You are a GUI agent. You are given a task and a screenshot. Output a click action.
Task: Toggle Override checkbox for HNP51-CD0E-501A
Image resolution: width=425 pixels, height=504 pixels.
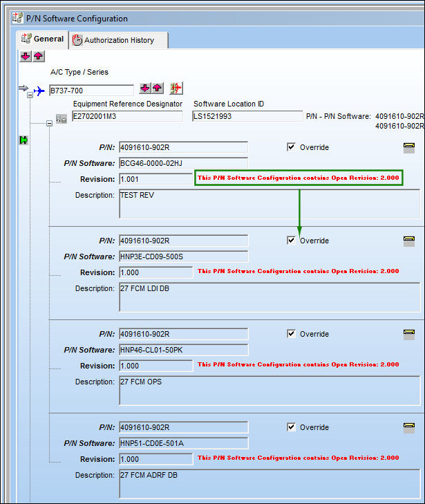coord(291,427)
